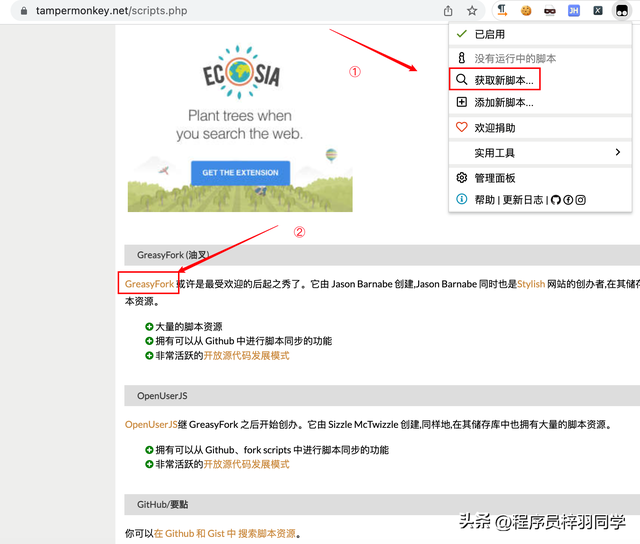Screen dimensions: 640x544
Task: Click the GitHub icon in popup footer
Action: (x=556, y=200)
